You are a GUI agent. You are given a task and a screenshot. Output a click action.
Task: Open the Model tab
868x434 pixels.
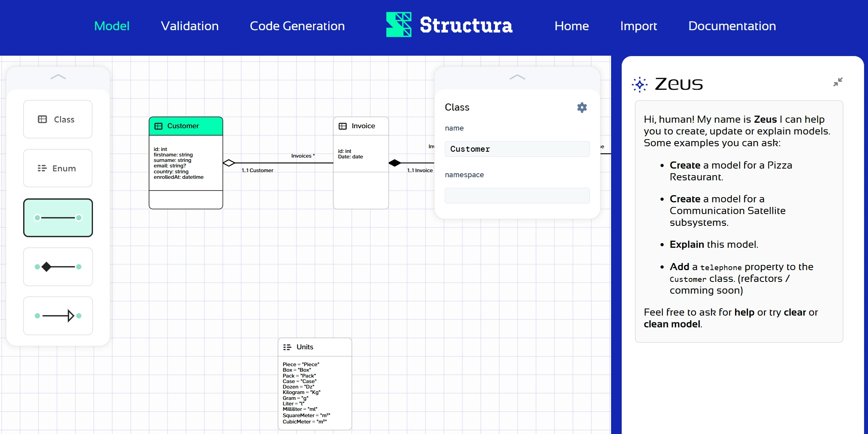click(x=112, y=26)
